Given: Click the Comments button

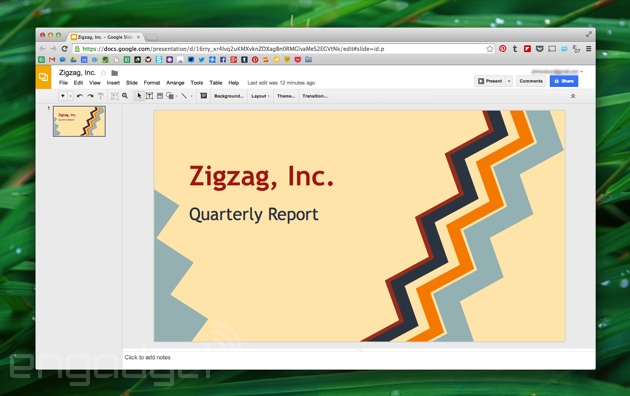Looking at the screenshot, I should coord(531,81).
